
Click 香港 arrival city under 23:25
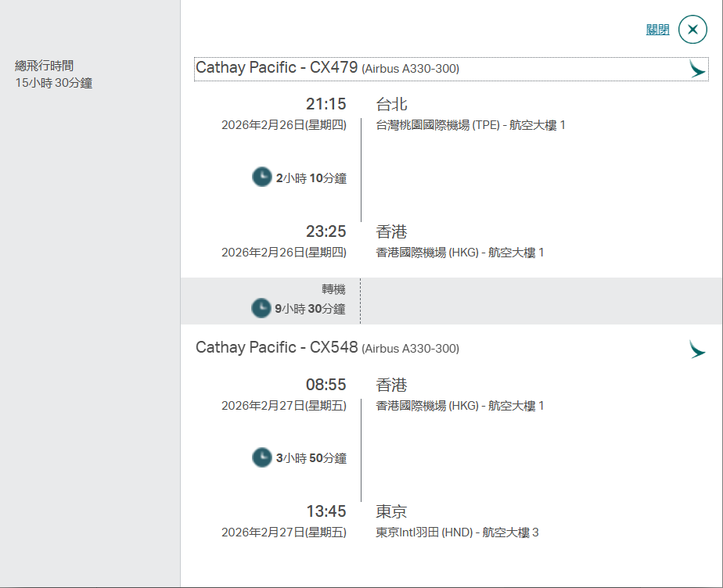(x=391, y=231)
